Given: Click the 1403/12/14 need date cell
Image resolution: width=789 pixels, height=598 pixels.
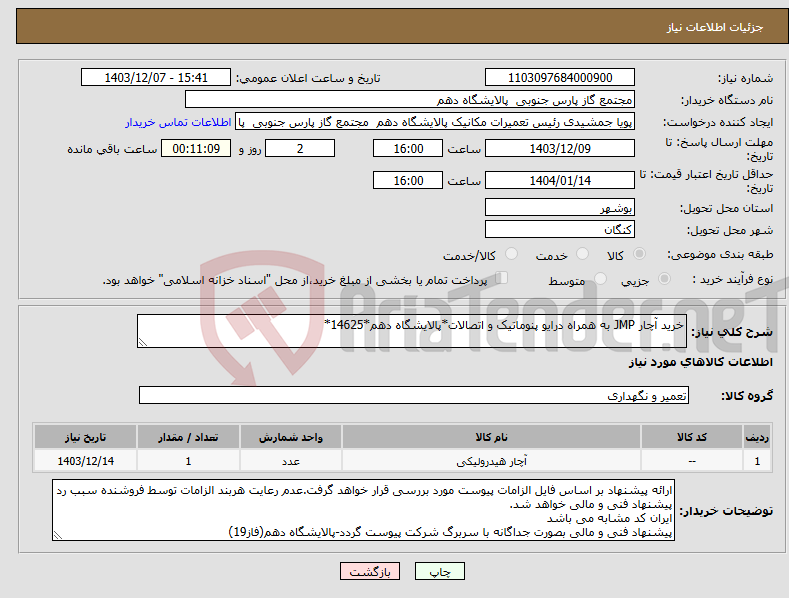Looking at the screenshot, I should [86, 461].
